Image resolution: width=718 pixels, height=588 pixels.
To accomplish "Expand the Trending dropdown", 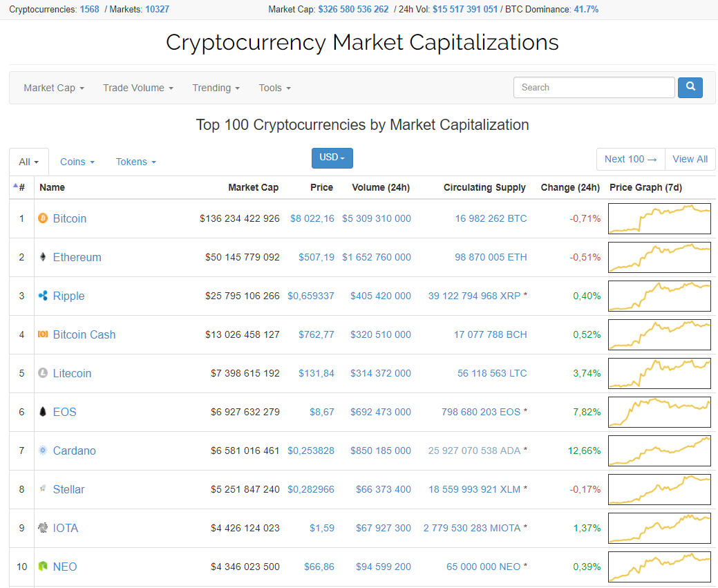I will tap(216, 88).
